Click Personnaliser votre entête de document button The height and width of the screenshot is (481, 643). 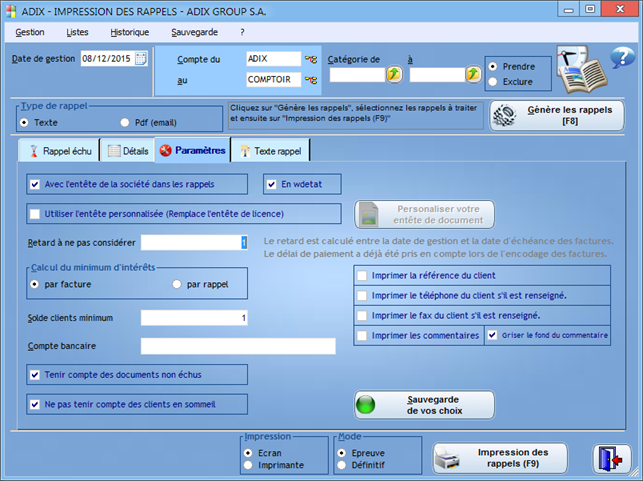coord(424,214)
